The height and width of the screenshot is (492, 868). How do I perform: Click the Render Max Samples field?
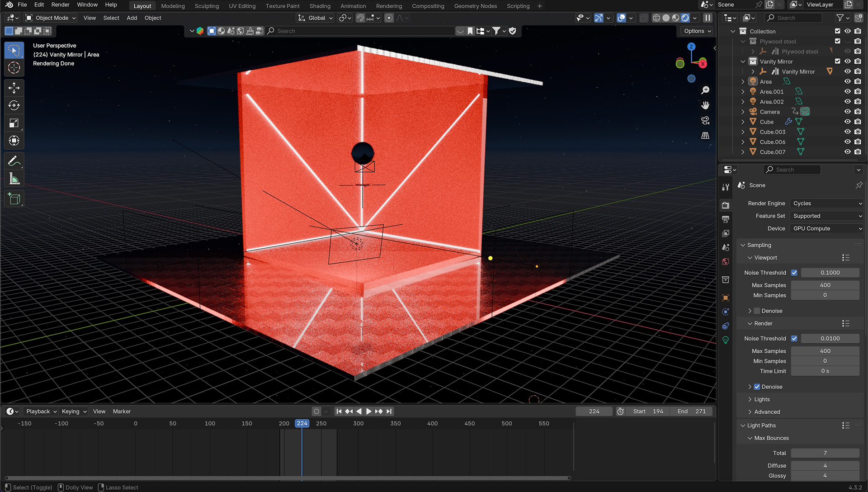825,351
